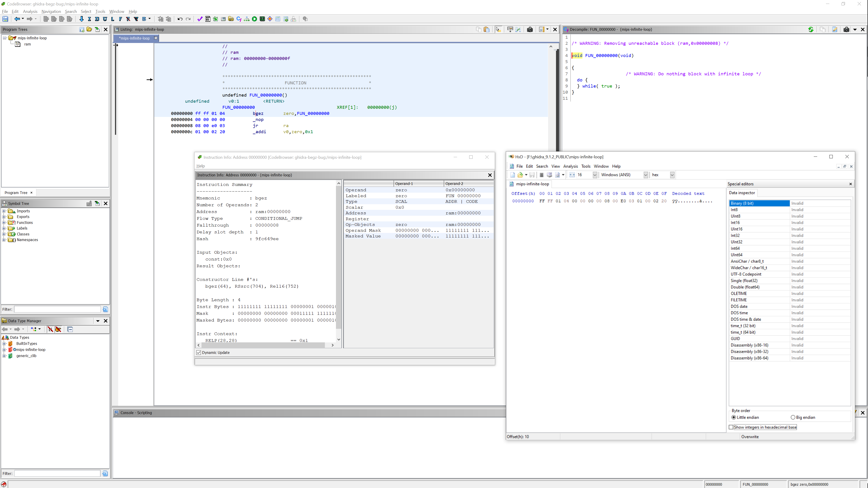
Task: Click the purple checkmark toolbar icon
Action: (x=200, y=19)
